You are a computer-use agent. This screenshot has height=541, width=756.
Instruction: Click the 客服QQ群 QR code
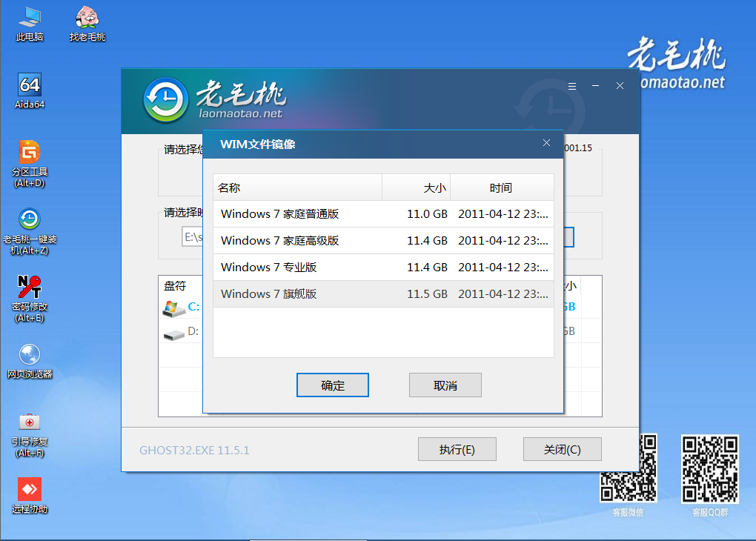(x=710, y=469)
